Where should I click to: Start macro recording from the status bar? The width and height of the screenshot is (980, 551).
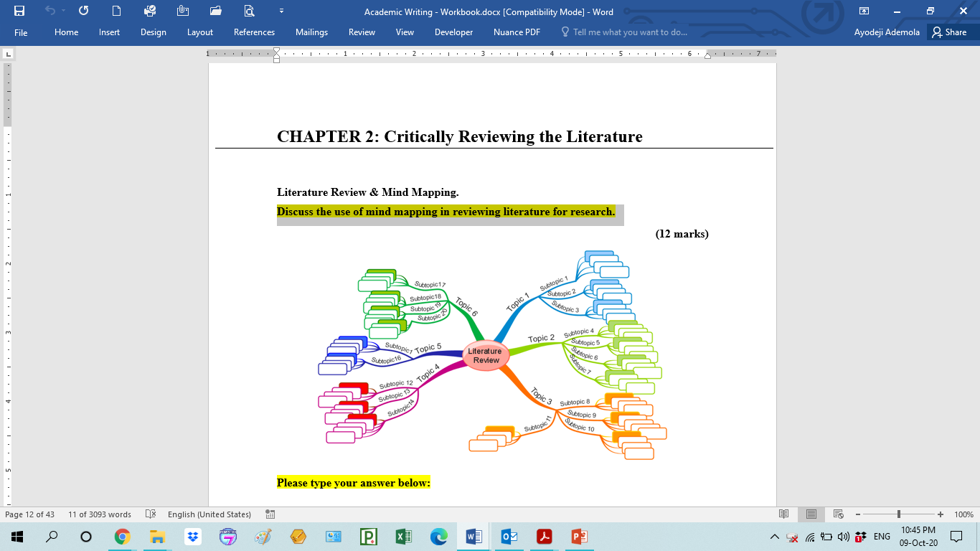point(270,514)
